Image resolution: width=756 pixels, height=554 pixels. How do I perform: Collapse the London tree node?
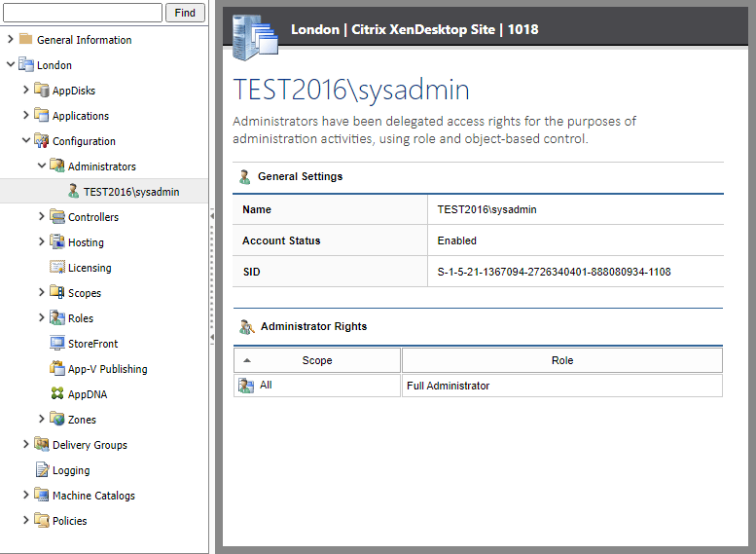pyautogui.click(x=10, y=64)
